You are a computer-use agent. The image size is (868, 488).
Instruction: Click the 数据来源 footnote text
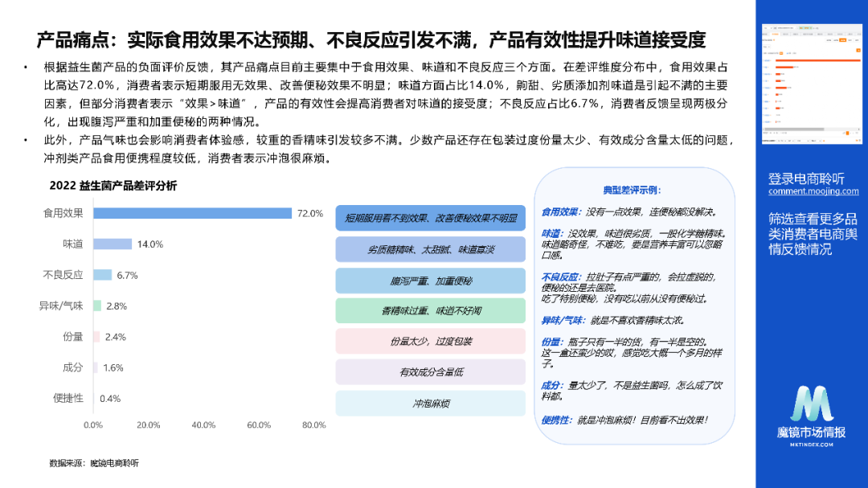point(93,464)
